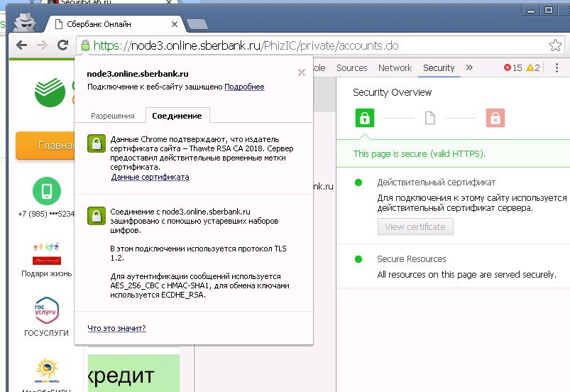The height and width of the screenshot is (392, 570).
Task: Click the green mobile phone icon
Action: [47, 191]
